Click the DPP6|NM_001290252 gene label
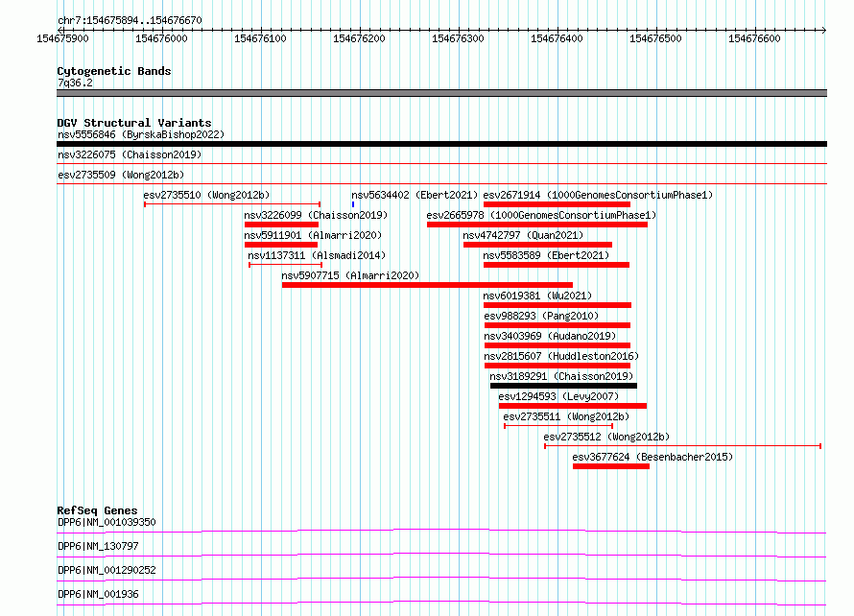 [x=107, y=570]
